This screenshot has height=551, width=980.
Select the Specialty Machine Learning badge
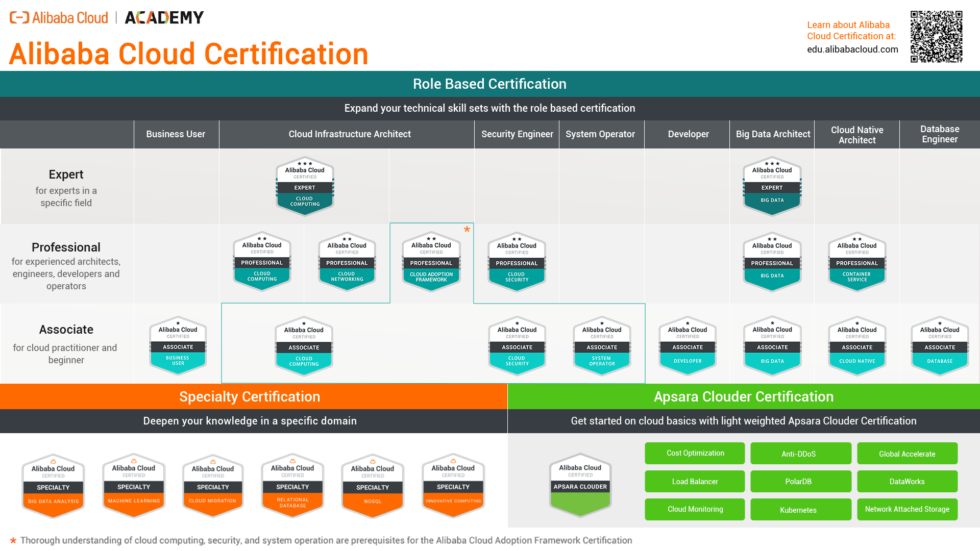133,485
